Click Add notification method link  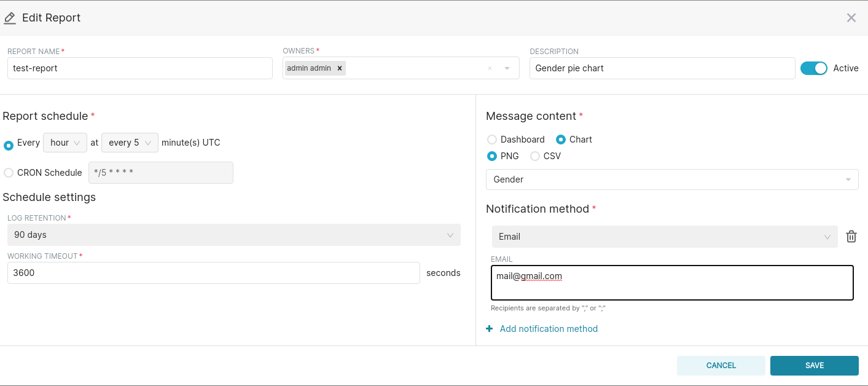(549, 329)
